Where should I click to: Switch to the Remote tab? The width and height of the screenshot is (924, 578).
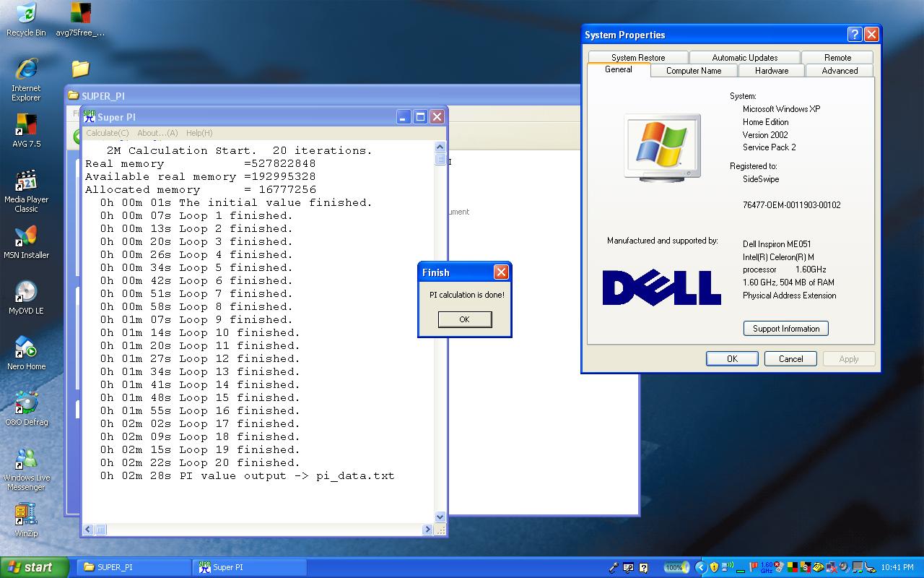pos(837,57)
